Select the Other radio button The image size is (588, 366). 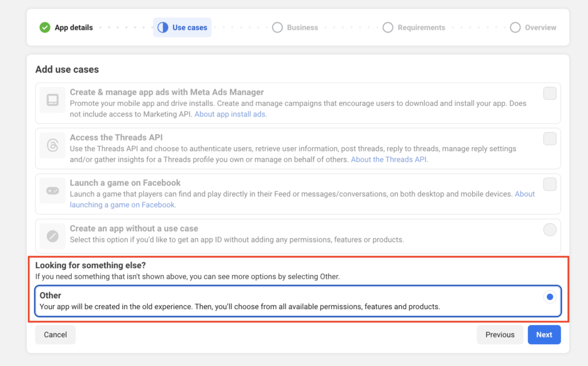point(550,297)
